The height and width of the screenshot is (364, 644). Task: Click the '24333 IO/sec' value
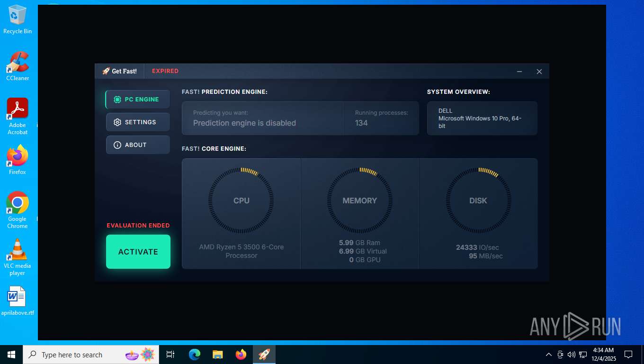[x=477, y=247]
